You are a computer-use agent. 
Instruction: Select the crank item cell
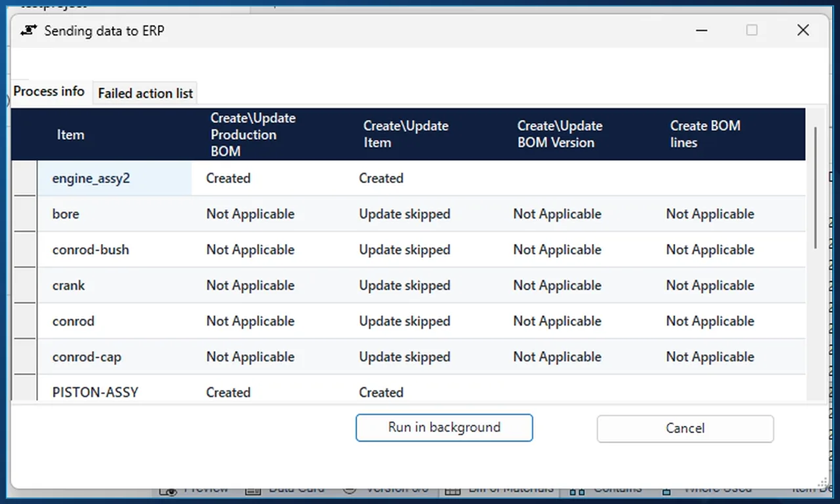[115, 285]
